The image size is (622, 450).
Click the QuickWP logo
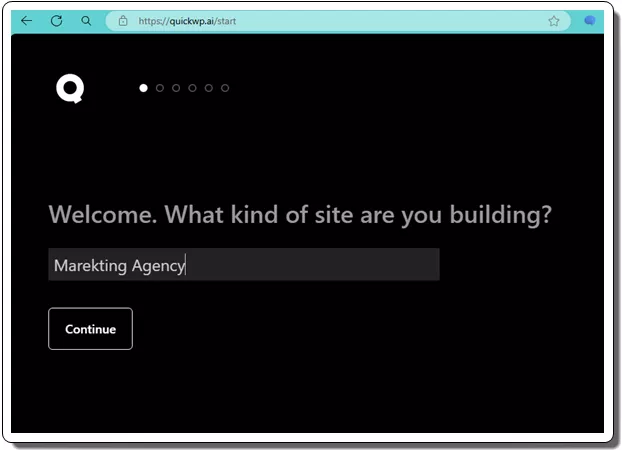[x=70, y=88]
